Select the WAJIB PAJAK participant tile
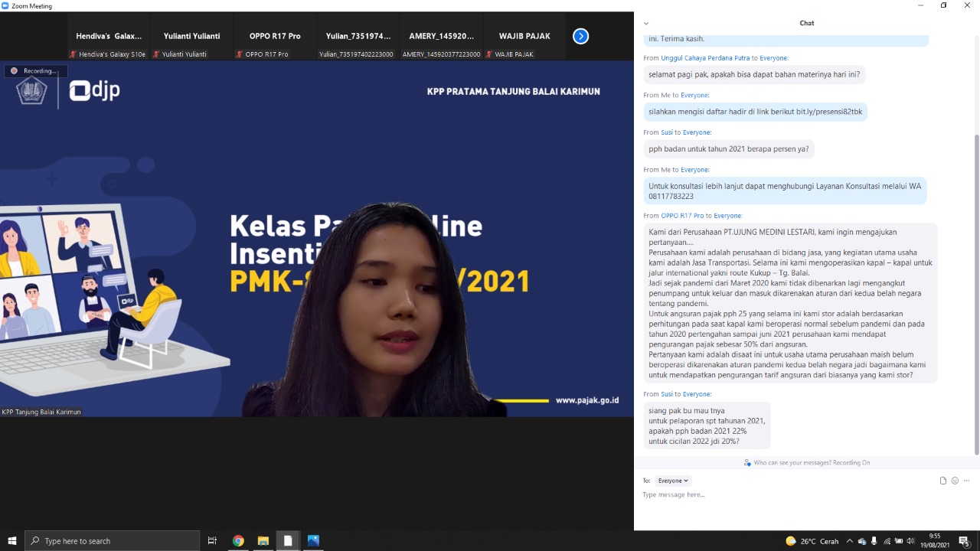Viewport: 980px width, 551px height. pos(524,36)
